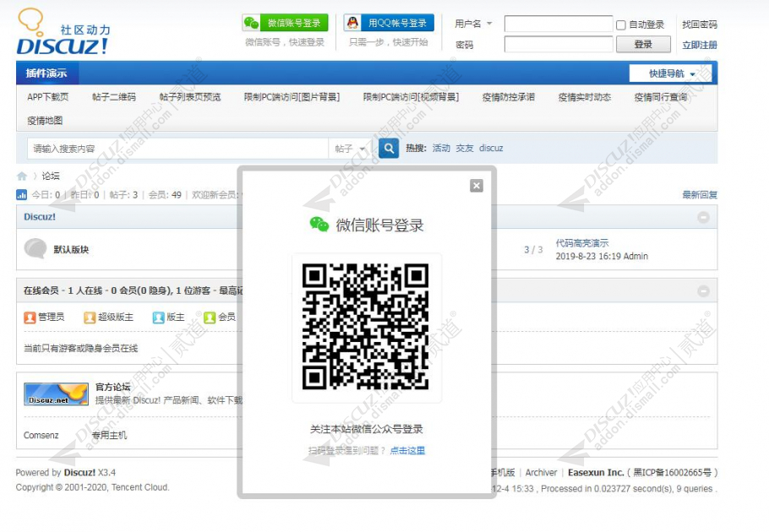Open the 疫情地图 menu item

pos(45,121)
